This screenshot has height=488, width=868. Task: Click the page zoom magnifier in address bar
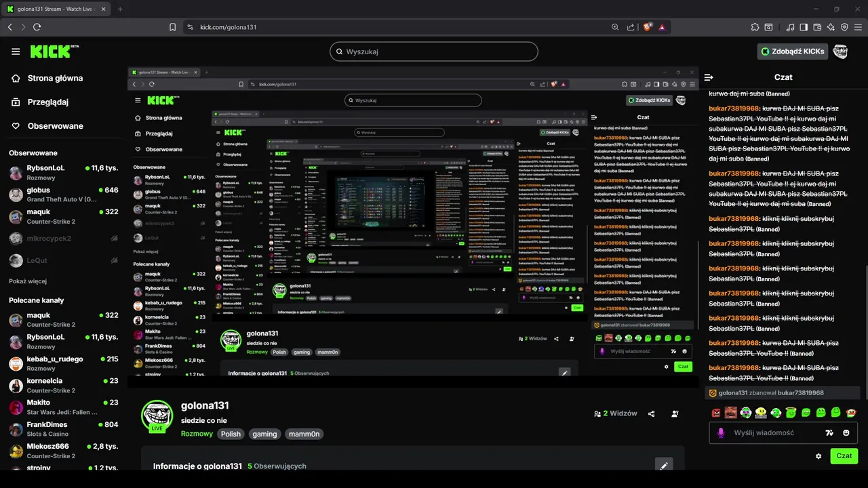tap(615, 27)
